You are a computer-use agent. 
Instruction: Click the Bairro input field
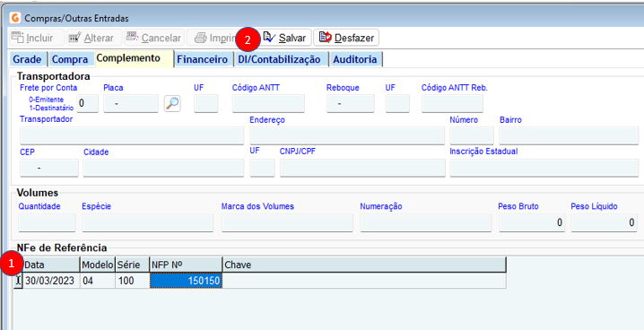click(569, 135)
